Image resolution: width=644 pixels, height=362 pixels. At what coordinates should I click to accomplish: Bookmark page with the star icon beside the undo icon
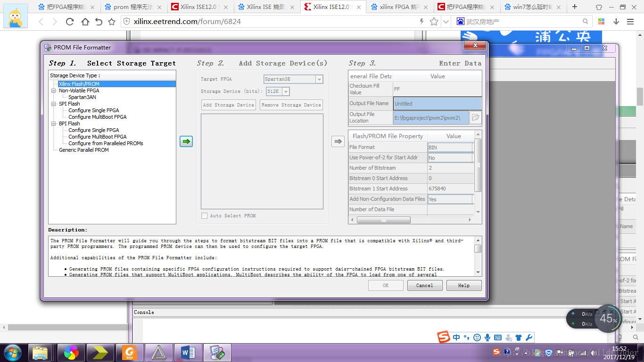tap(112, 22)
